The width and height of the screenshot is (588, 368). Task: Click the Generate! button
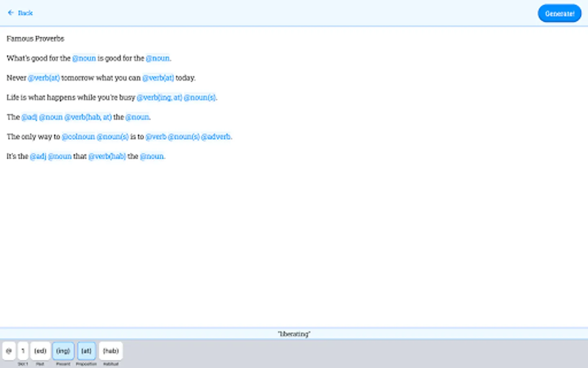(x=559, y=13)
